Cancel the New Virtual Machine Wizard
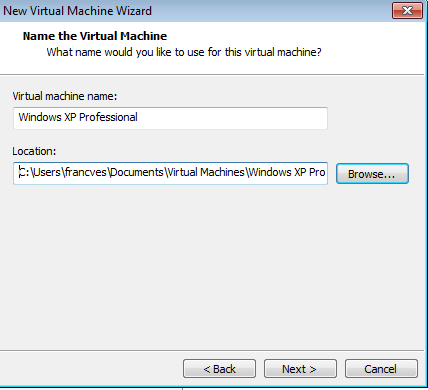Viewport: 428px width, 390px height. [x=381, y=369]
